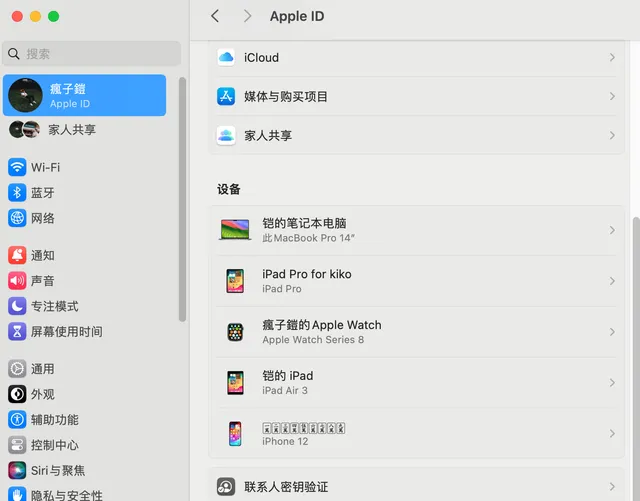The image size is (640, 501).
Task: Open Control Center (控制中心) icon
Action: (17, 445)
